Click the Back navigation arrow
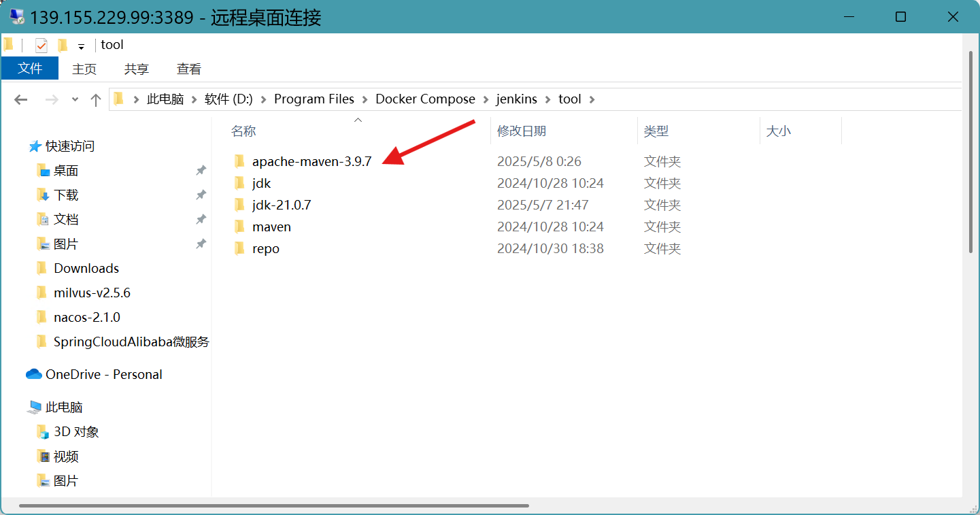 point(20,100)
